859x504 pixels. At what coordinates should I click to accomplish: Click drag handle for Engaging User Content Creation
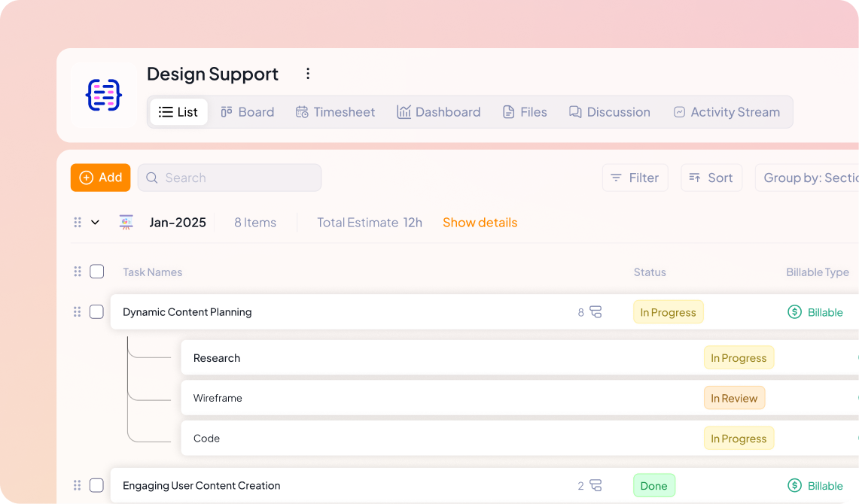pos(78,485)
